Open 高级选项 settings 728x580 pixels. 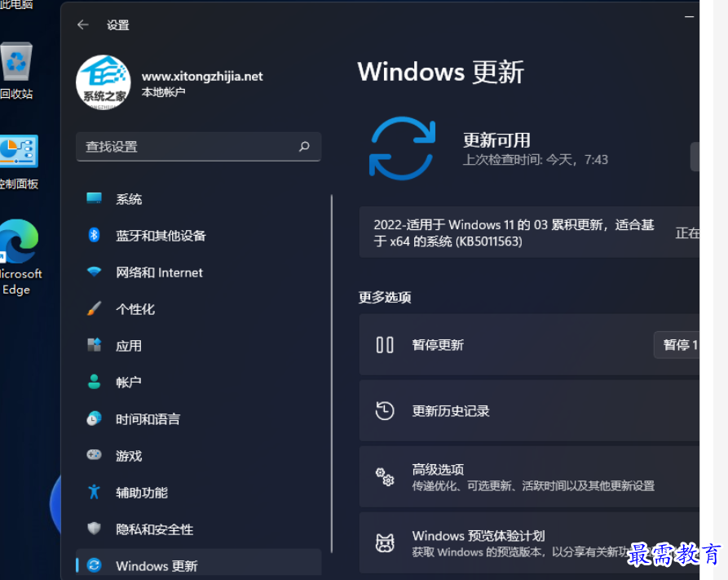coord(529,477)
